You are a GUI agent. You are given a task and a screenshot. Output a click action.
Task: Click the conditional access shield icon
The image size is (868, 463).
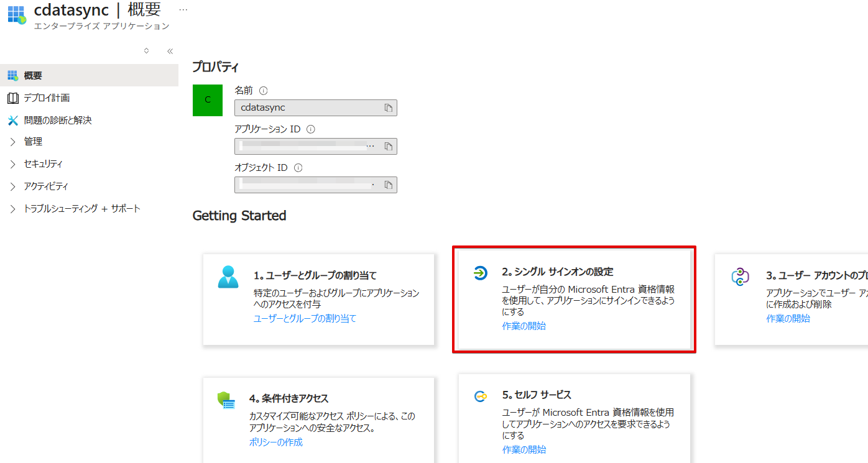click(x=226, y=400)
